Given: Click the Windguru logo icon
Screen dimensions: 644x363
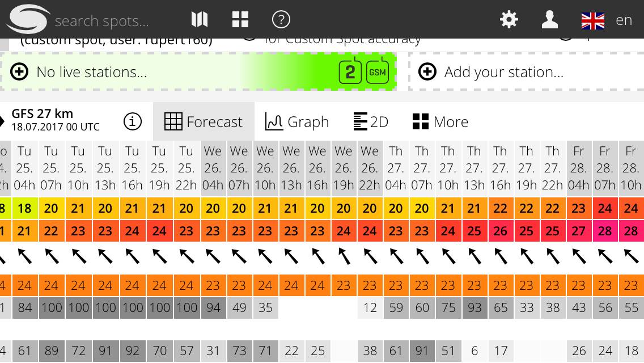Looking at the screenshot, I should click(28, 19).
